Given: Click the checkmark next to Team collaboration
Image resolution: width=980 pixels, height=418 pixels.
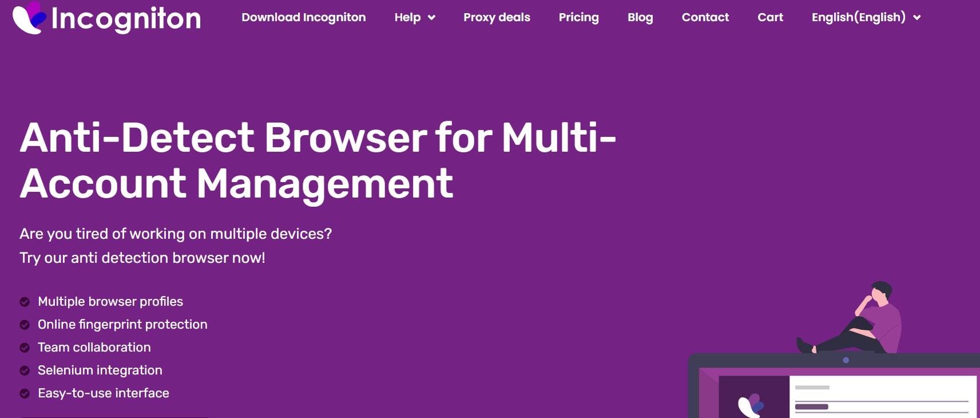Looking at the screenshot, I should tap(25, 348).
